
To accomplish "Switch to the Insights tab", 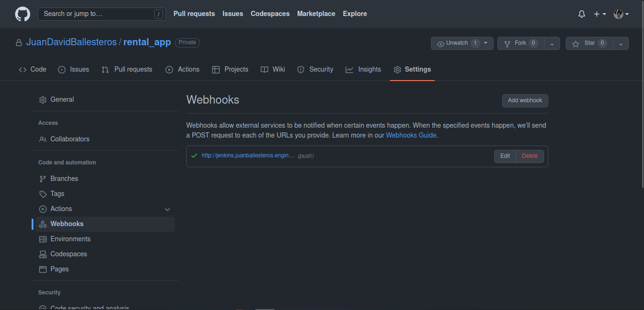I will point(363,69).
